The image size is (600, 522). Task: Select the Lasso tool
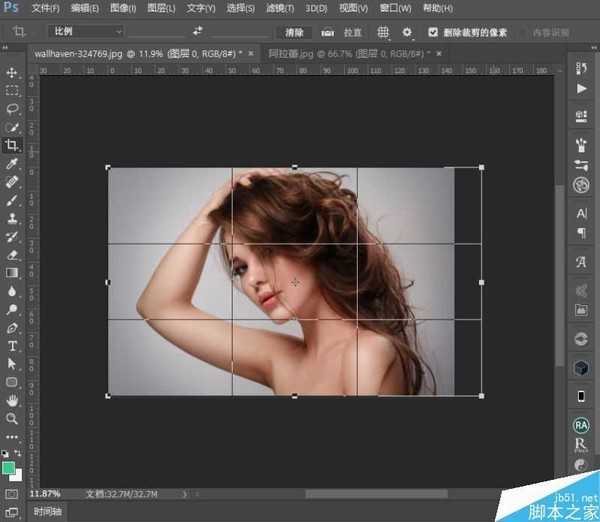tap(13, 109)
